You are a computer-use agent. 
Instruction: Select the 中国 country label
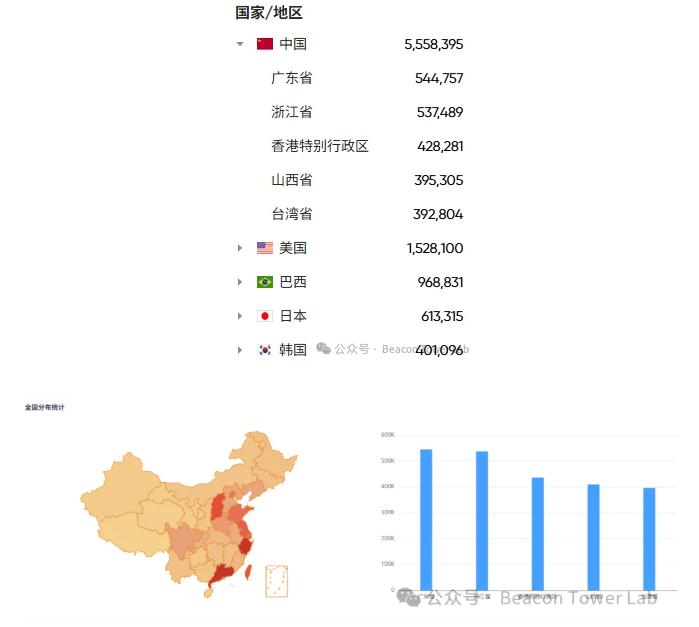[293, 44]
